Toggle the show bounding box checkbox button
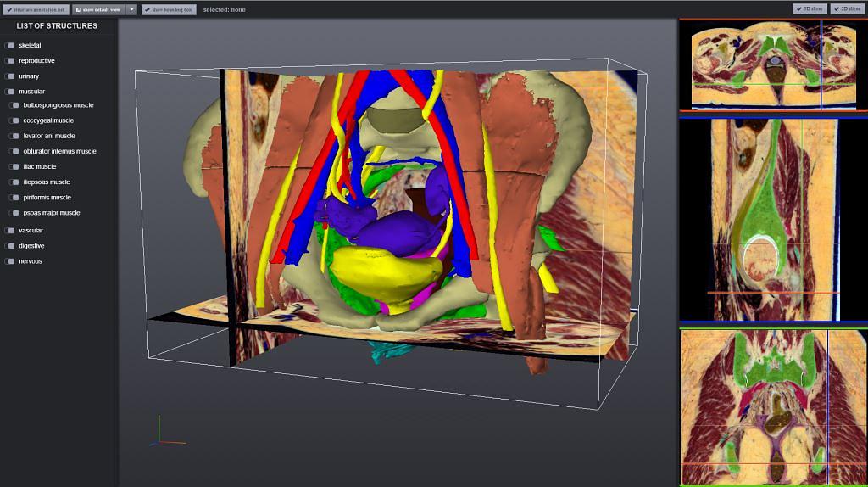Screen dimensions: 868x487 169,9
